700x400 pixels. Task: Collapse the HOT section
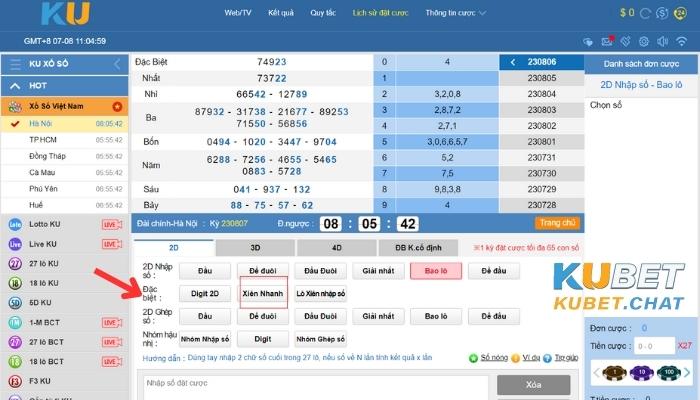coord(15,86)
